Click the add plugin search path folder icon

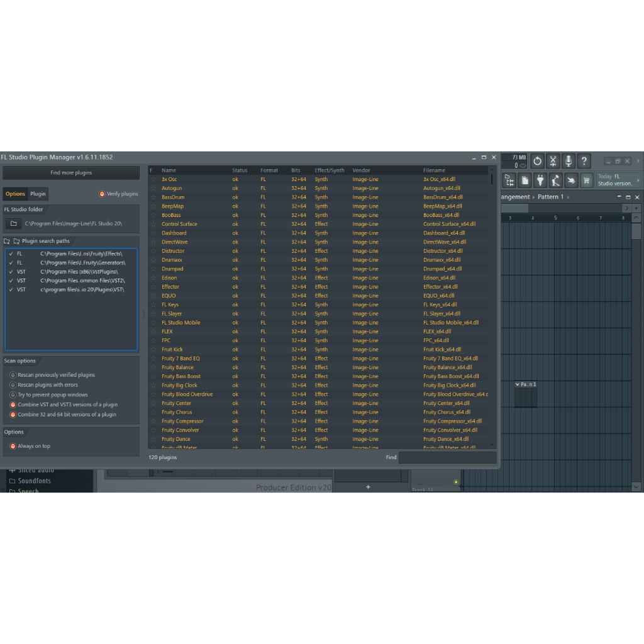7,241
